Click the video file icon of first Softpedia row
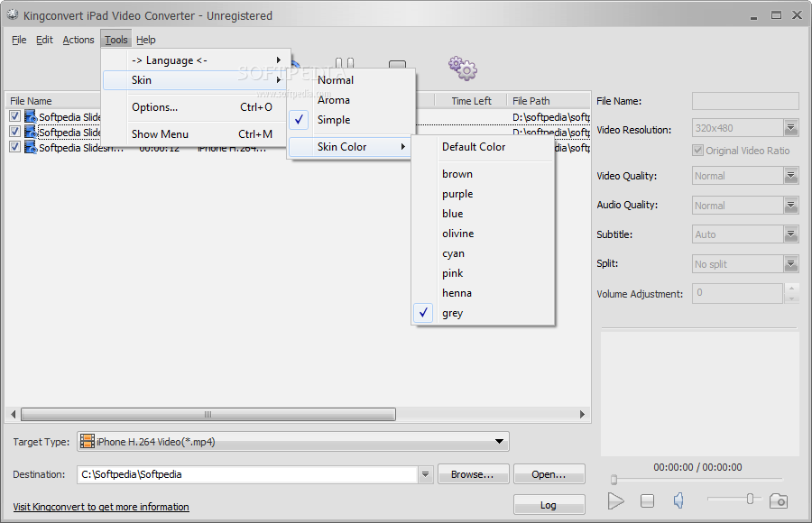 click(31, 116)
